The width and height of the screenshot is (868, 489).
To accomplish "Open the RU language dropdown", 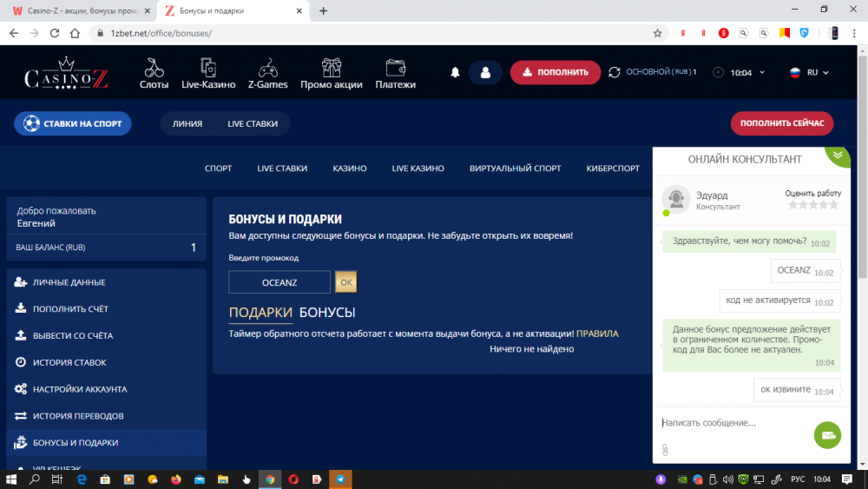I will click(x=809, y=73).
